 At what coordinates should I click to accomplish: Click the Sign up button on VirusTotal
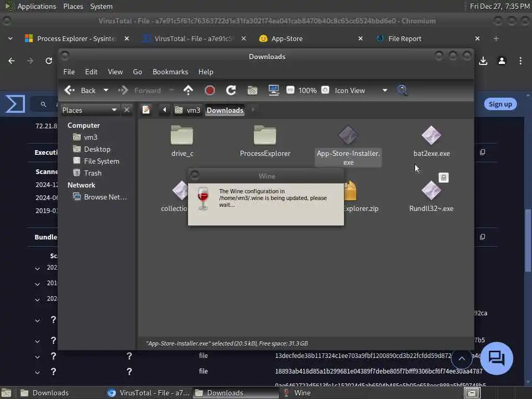[500, 104]
